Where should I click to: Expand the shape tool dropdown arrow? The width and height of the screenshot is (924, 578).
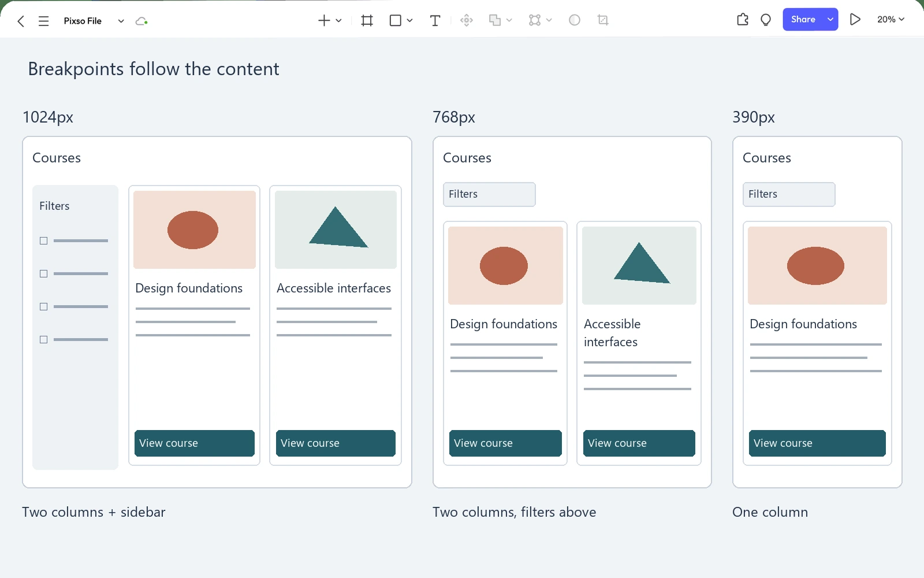(409, 21)
